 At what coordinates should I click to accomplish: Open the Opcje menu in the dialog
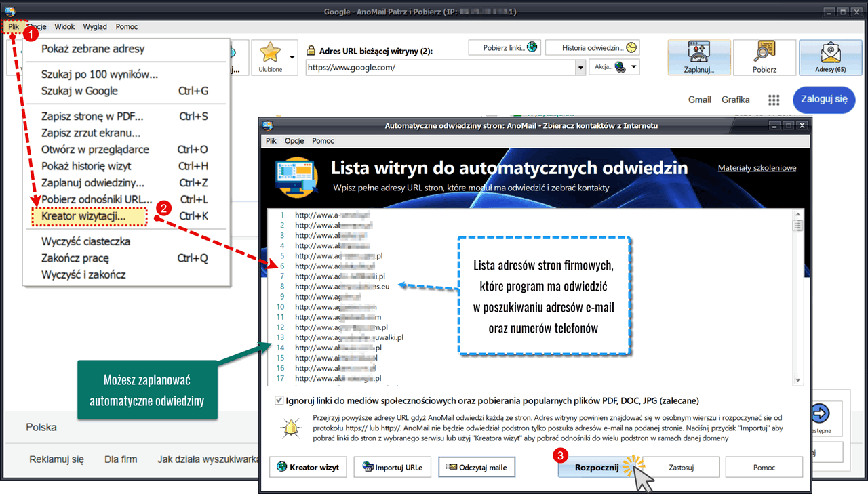(x=294, y=141)
